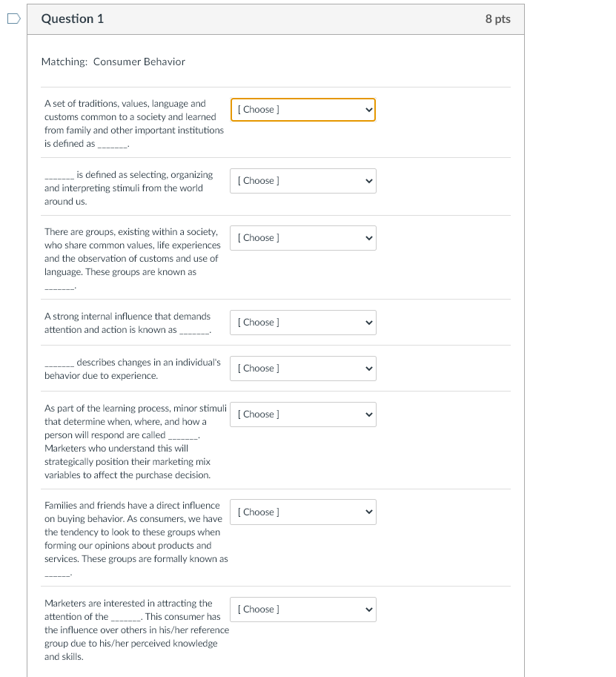Click the chevron on the opinion leader dropdown
The width and height of the screenshot is (616, 677).
pos(368,609)
